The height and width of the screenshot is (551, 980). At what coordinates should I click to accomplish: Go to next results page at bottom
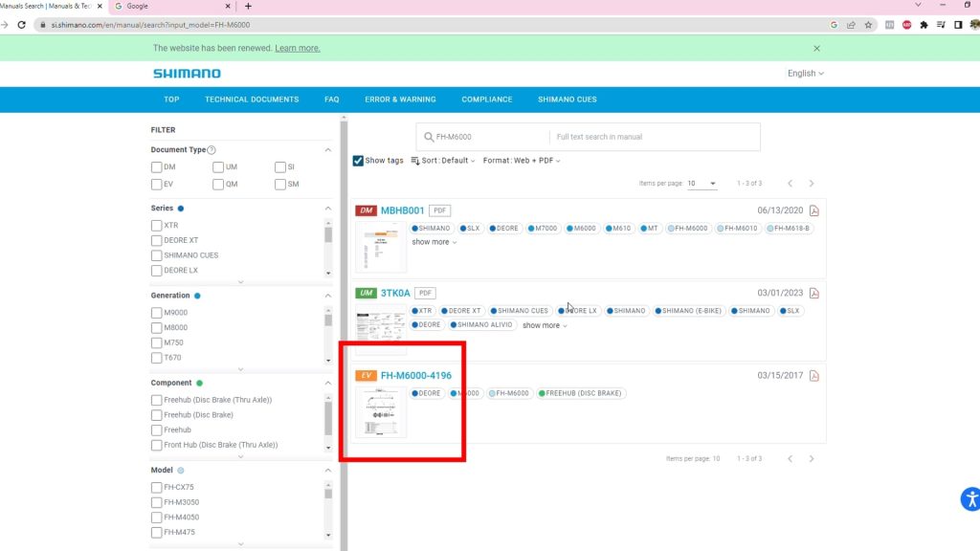click(x=812, y=458)
